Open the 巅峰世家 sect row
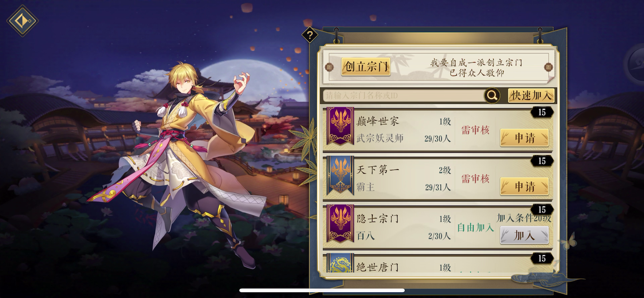Image resolution: width=644 pixels, height=298 pixels. pyautogui.click(x=438, y=130)
